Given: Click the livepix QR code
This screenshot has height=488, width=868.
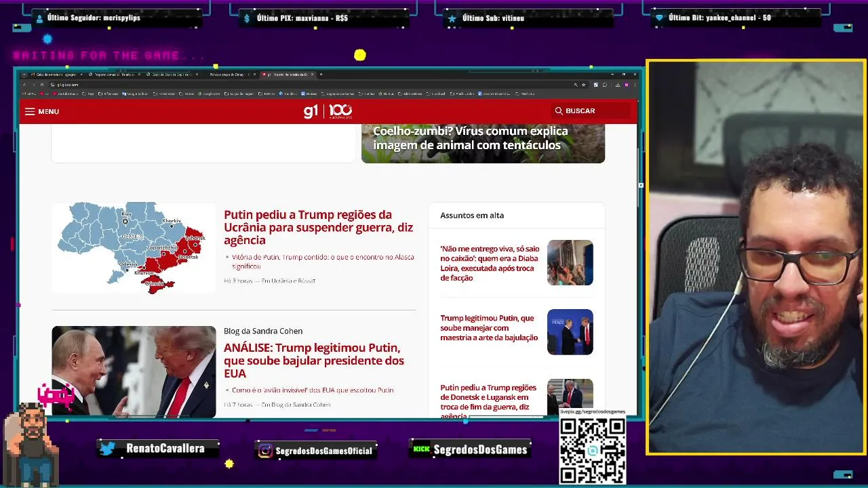Looking at the screenshot, I should tap(593, 449).
